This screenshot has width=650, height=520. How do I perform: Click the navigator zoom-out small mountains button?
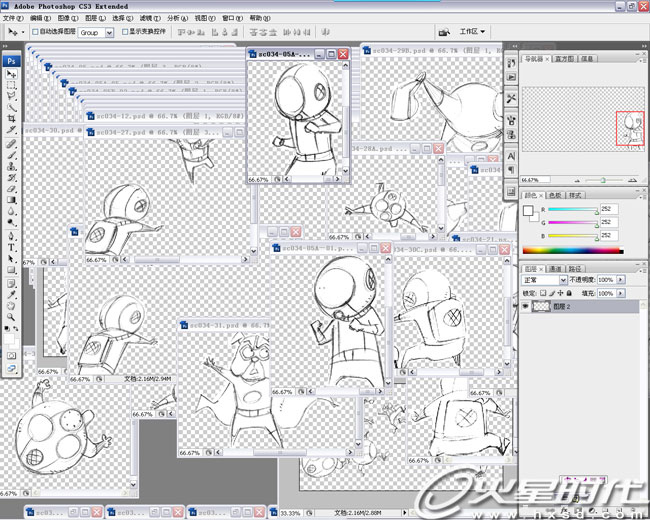click(x=577, y=180)
